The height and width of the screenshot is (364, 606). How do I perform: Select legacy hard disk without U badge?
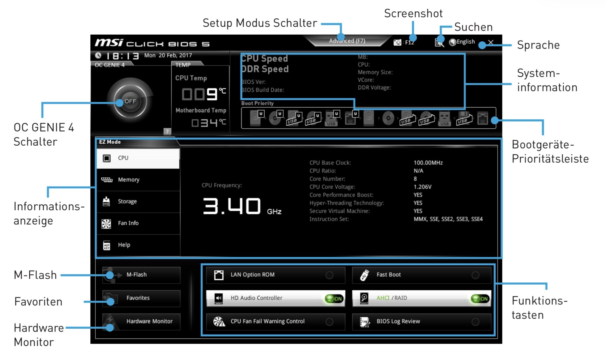pyautogui.click(x=369, y=118)
